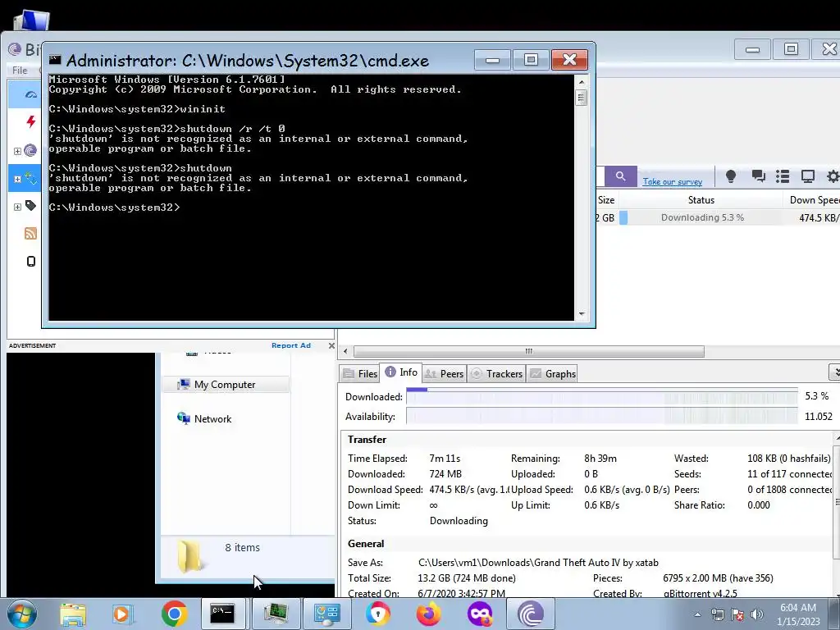Select the red lightning bolt sidebar icon

(30, 121)
